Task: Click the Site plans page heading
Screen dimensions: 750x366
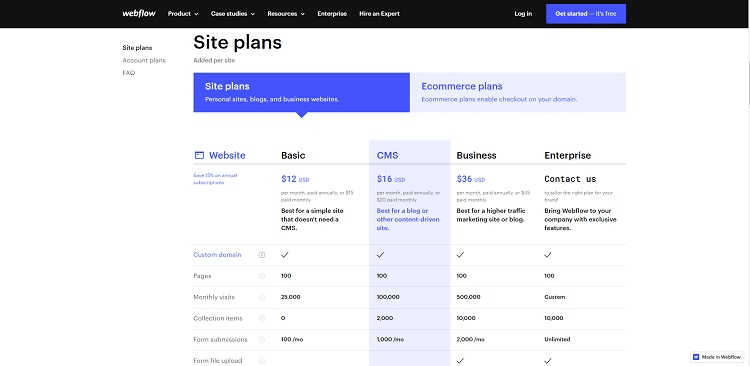Action: tap(237, 43)
